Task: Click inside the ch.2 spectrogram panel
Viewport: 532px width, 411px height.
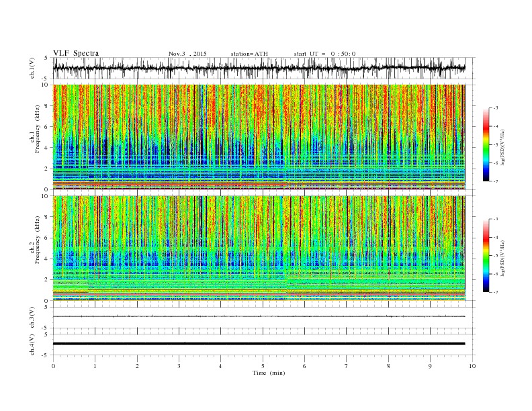Action: point(259,248)
